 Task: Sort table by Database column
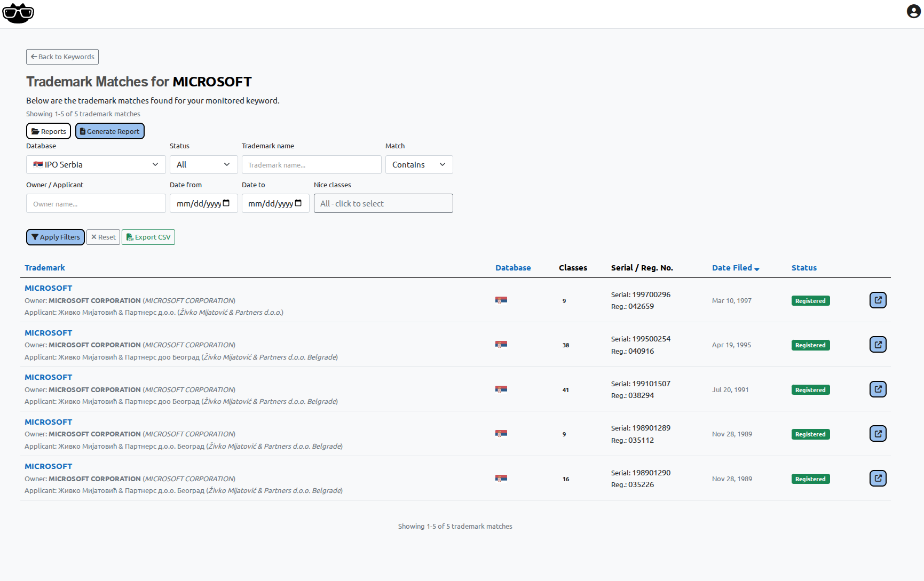(x=513, y=268)
